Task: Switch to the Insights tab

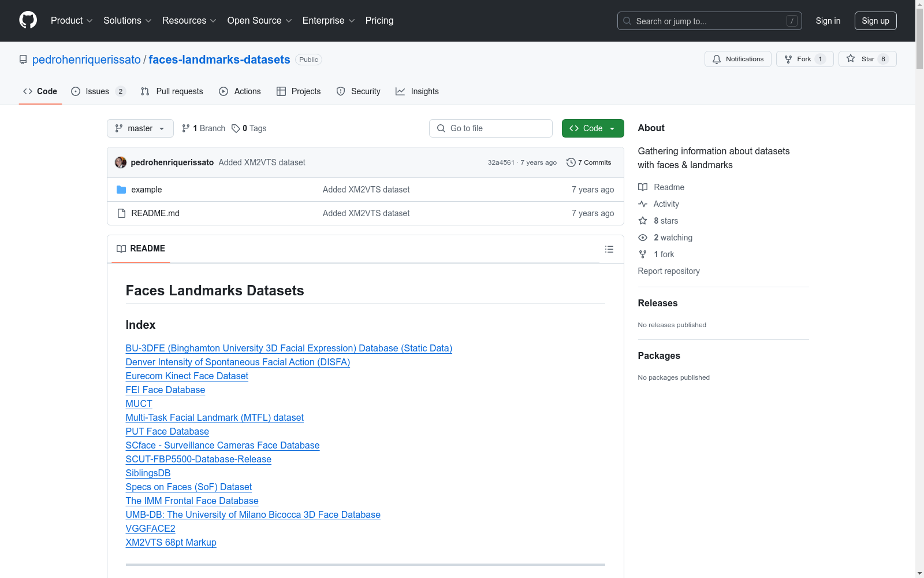Action: 417,91
